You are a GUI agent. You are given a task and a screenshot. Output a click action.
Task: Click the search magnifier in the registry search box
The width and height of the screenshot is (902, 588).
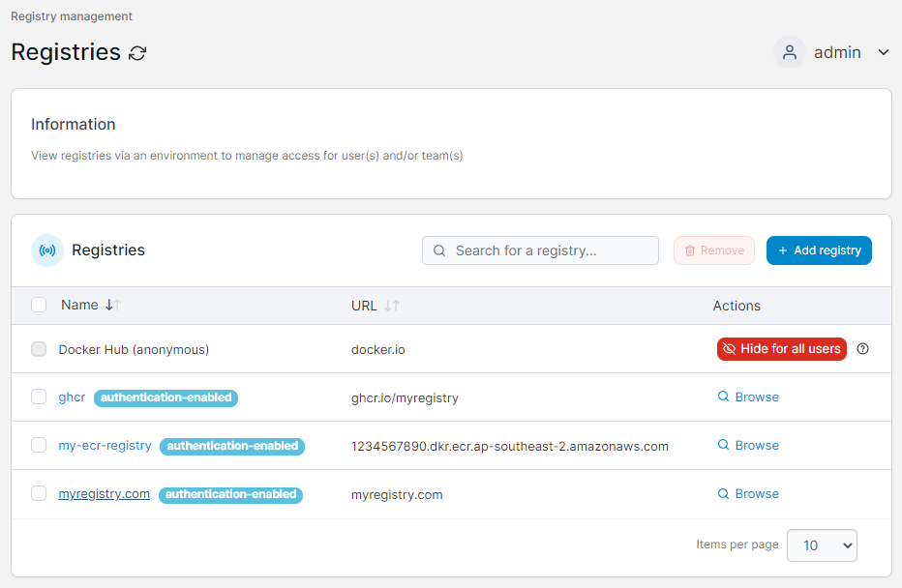tap(440, 250)
